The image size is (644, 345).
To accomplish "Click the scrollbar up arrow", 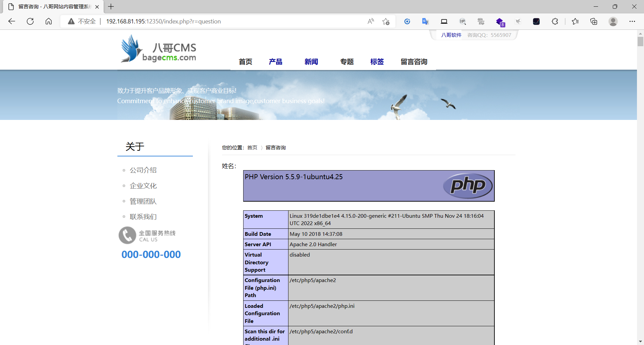I will coord(640,33).
